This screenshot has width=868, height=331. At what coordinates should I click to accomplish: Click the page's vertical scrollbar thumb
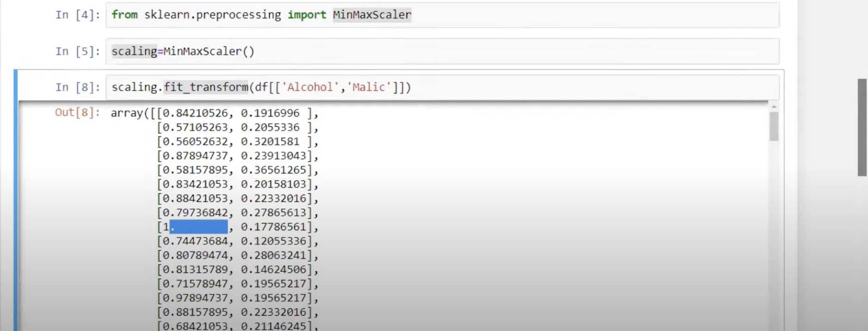tap(862, 127)
